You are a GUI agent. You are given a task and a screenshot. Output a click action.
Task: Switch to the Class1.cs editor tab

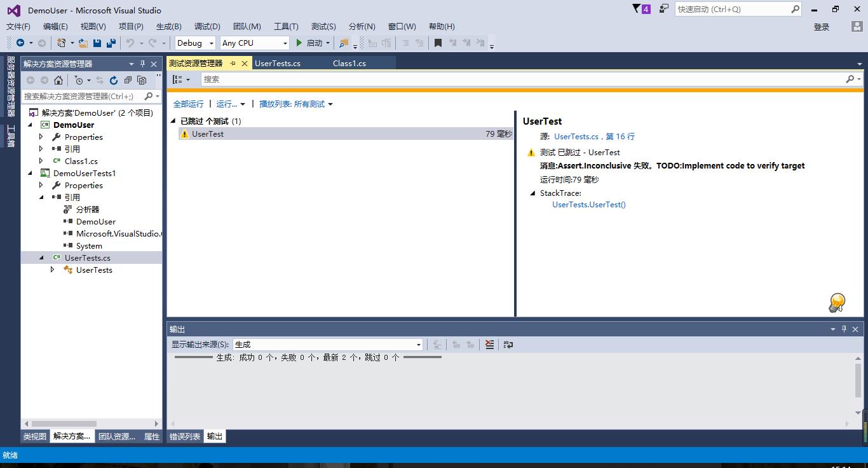(349, 63)
